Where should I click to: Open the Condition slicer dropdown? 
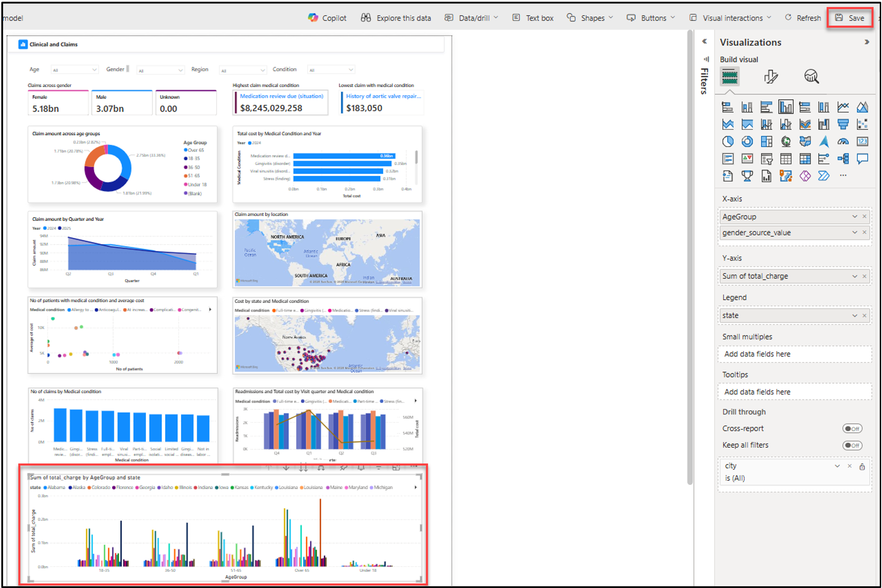click(331, 70)
